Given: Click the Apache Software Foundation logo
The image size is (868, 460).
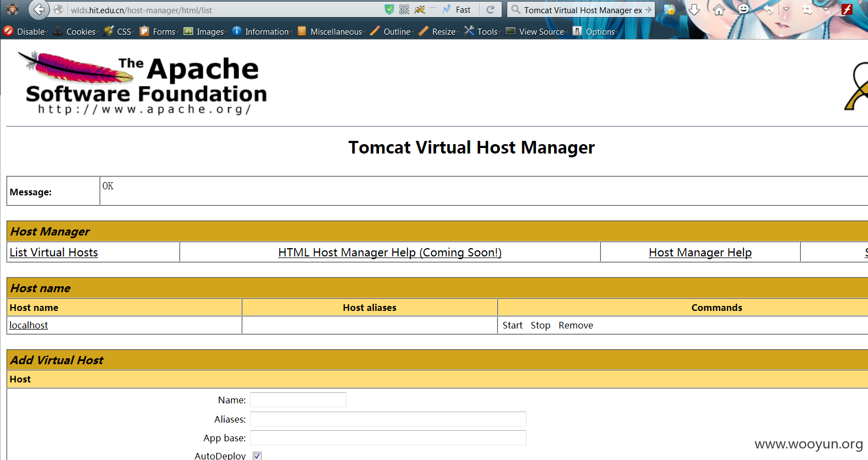Looking at the screenshot, I should pos(143,83).
